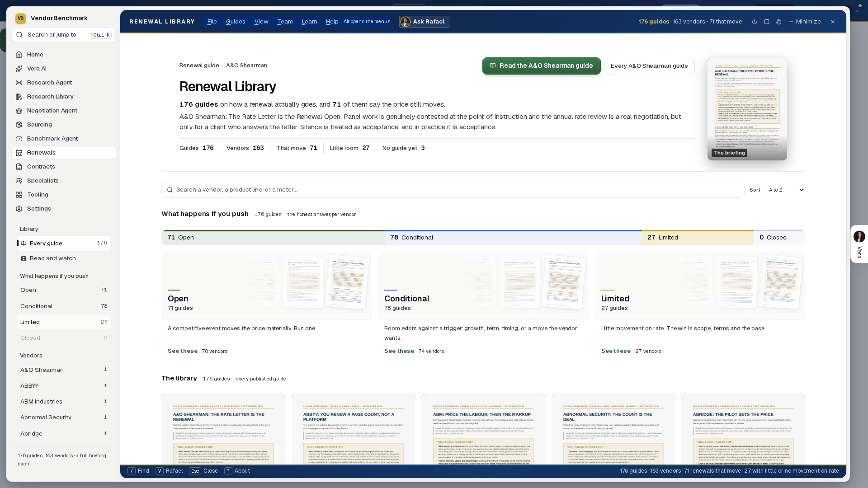Click the square maximize icon in title bar
The image size is (868, 488).
(767, 22)
